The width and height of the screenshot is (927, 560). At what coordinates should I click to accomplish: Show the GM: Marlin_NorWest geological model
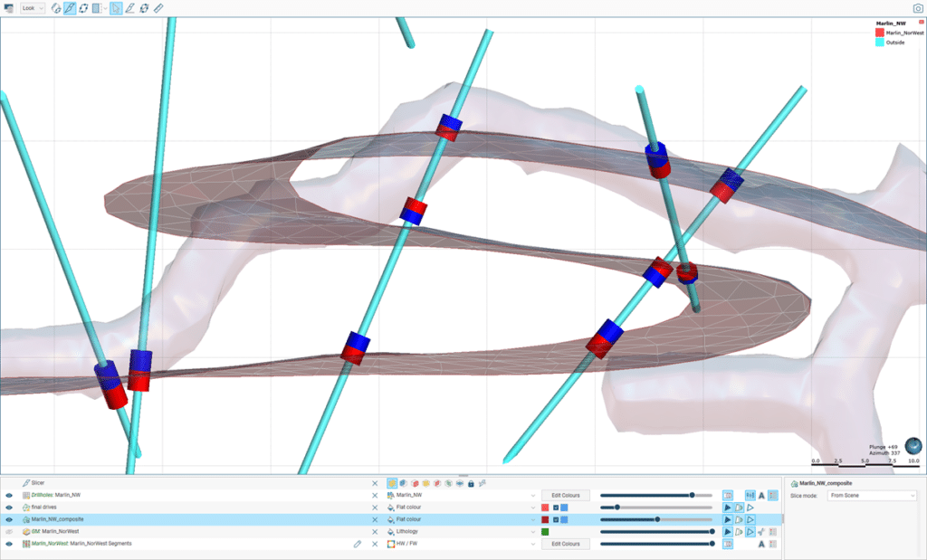(x=9, y=532)
